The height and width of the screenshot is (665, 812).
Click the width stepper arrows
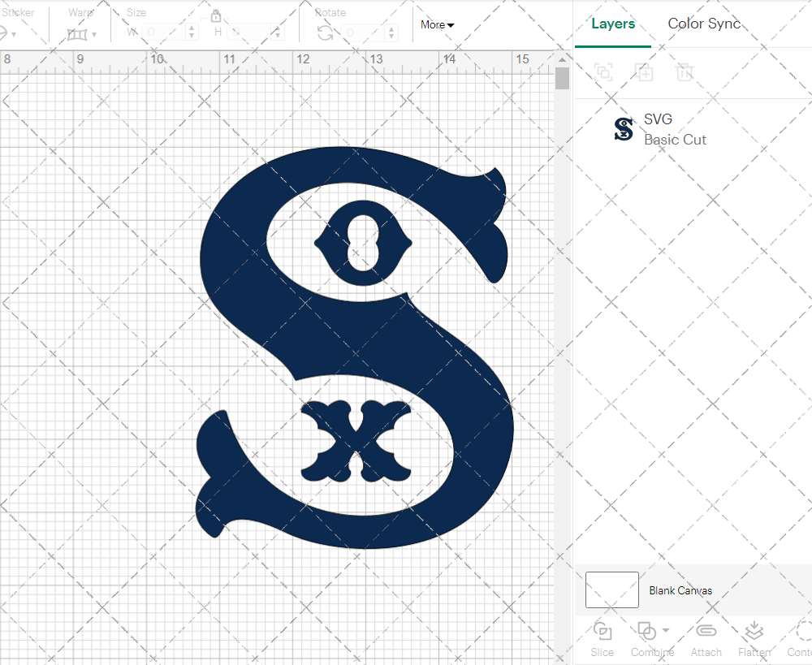click(192, 32)
